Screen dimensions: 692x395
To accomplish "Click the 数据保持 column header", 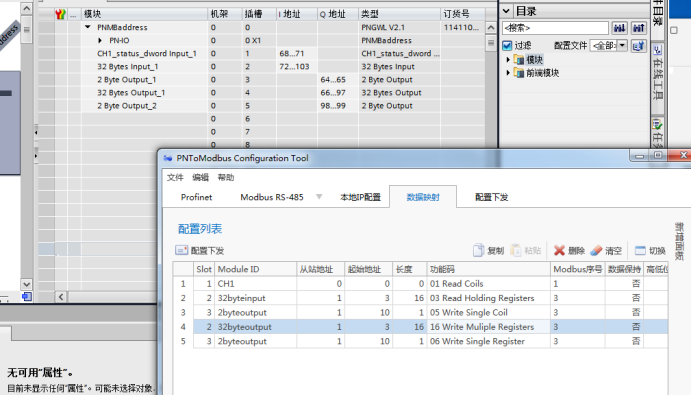I will 624,269.
